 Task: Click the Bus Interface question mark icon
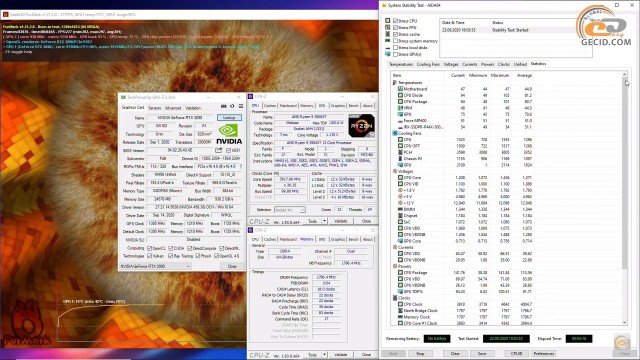241,167
